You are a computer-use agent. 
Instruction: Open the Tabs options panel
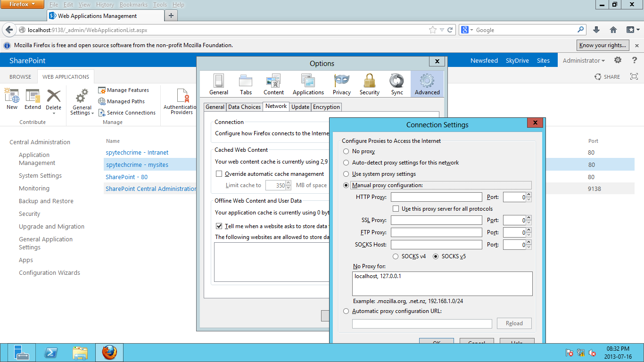coord(246,84)
